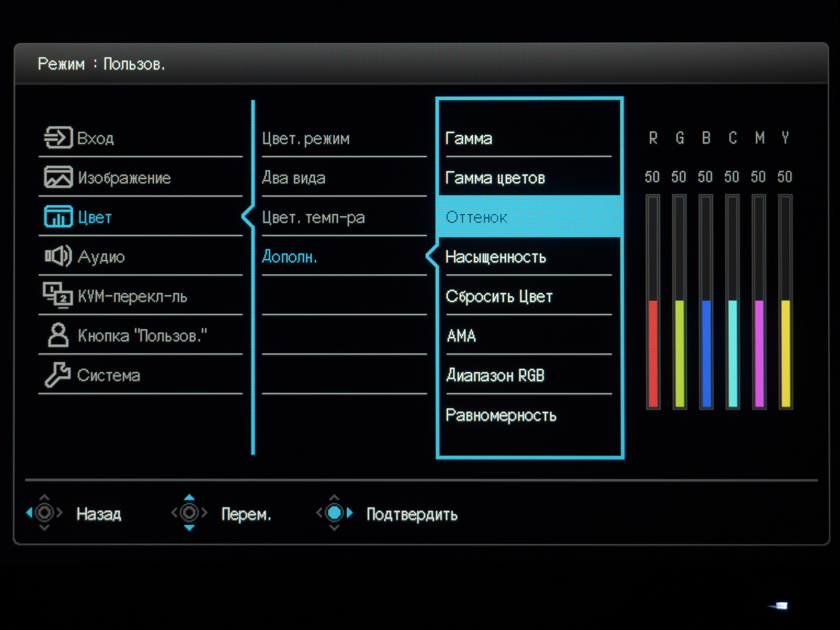Open the Гамма цветов option

[495, 178]
